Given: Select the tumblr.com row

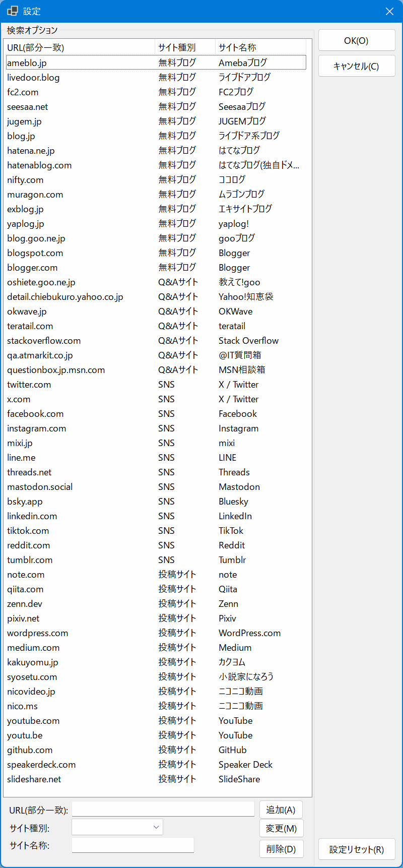Looking at the screenshot, I should pyautogui.click(x=156, y=560).
